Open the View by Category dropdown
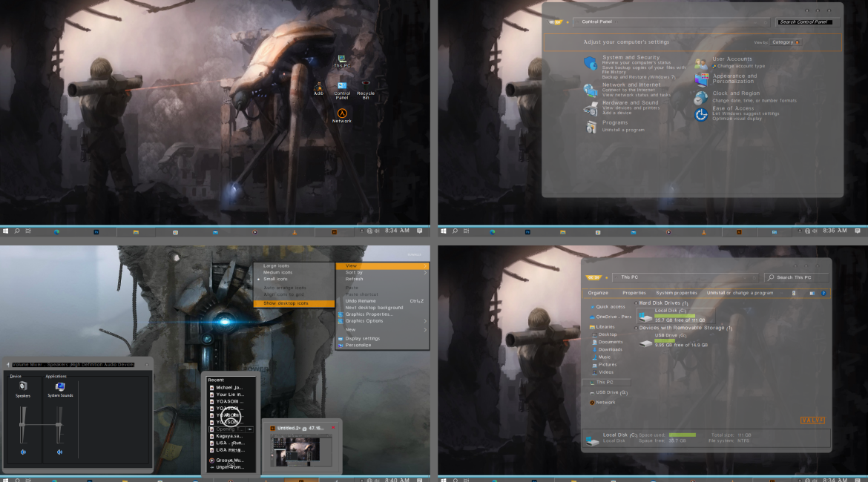This screenshot has width=868, height=482. [x=786, y=42]
